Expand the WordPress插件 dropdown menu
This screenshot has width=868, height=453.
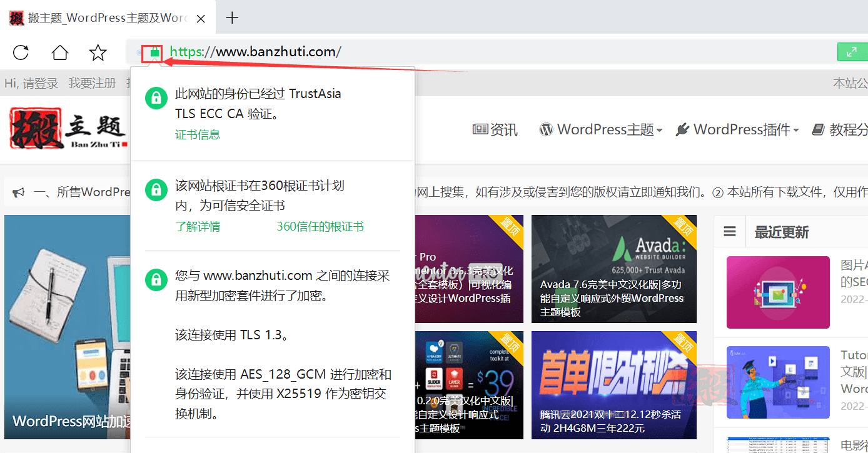click(x=737, y=129)
